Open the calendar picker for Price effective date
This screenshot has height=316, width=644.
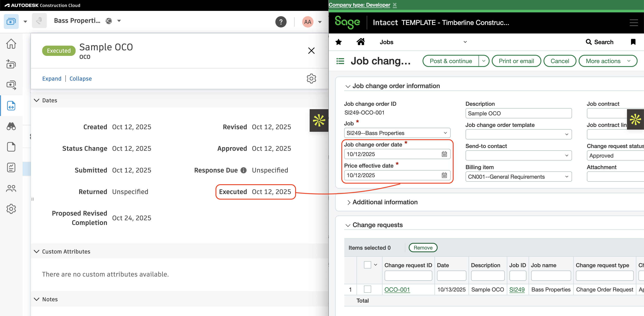(x=444, y=175)
